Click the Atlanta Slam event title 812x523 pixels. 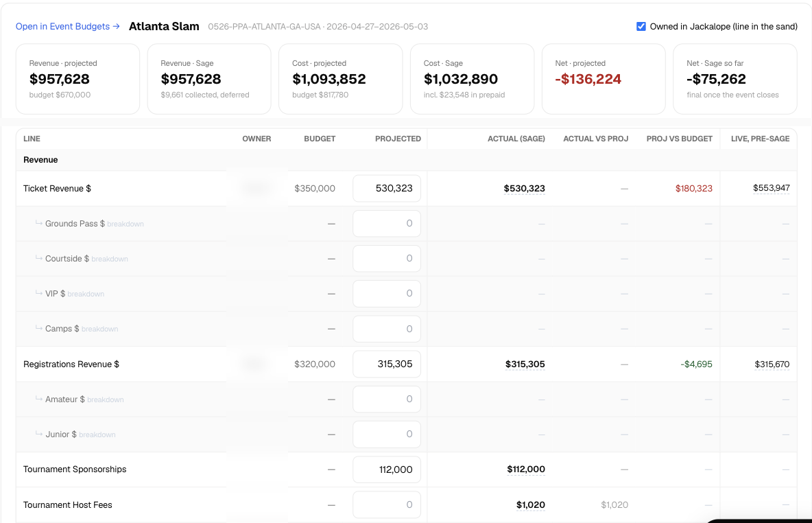(164, 27)
